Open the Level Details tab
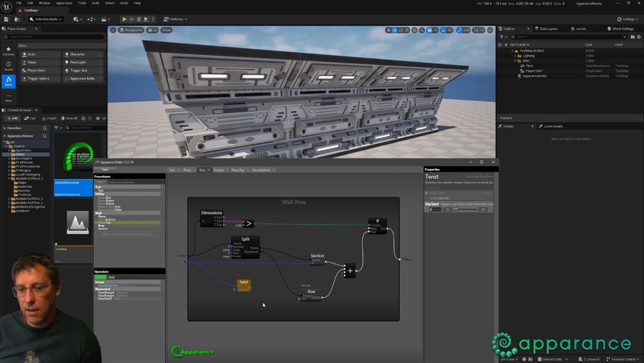644x363 pixels. (551, 126)
